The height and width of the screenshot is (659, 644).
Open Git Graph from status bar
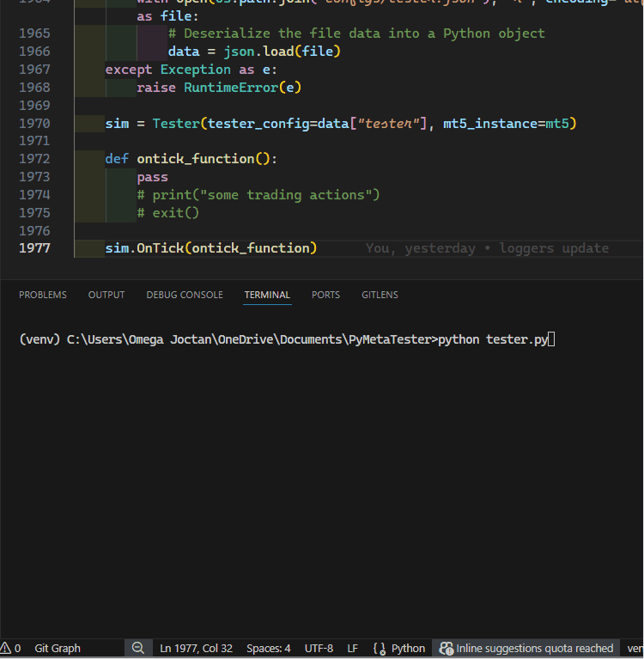[58, 648]
